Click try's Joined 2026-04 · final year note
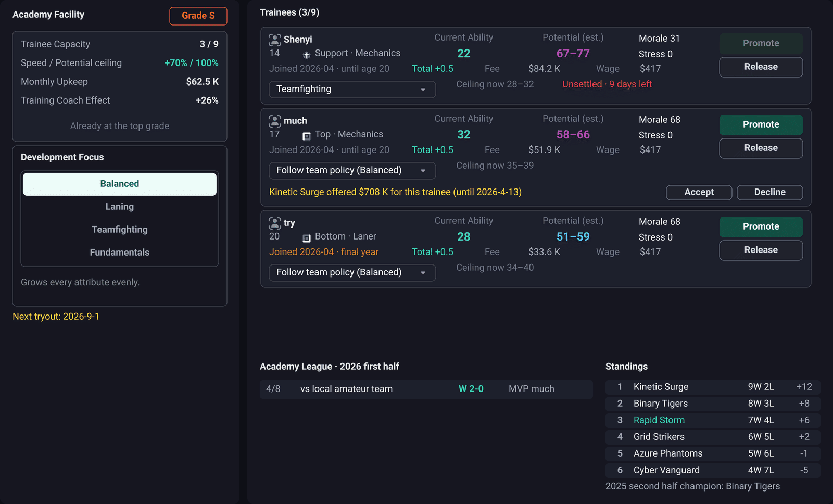This screenshot has height=504, width=833. (x=324, y=252)
